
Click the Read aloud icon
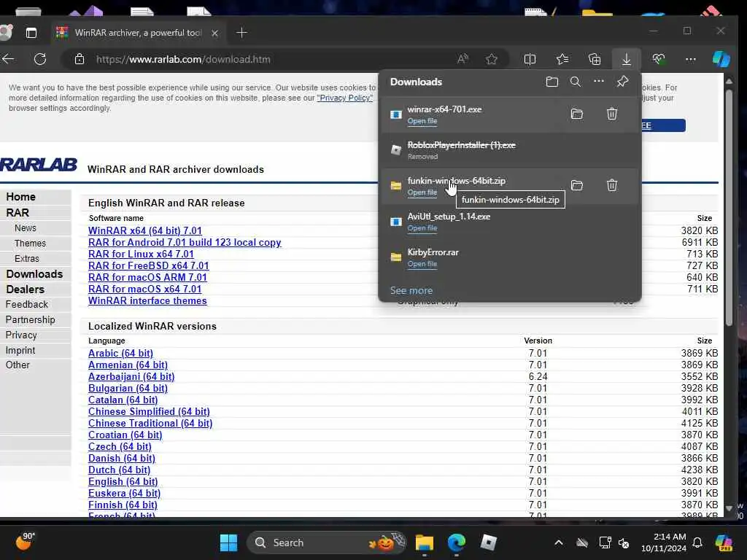tap(462, 59)
